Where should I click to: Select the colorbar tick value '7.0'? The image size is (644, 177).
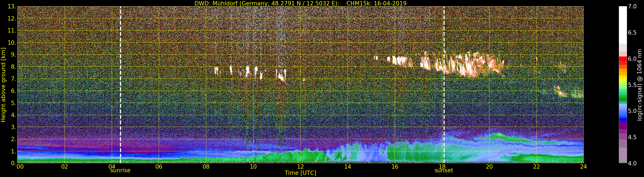click(x=632, y=6)
